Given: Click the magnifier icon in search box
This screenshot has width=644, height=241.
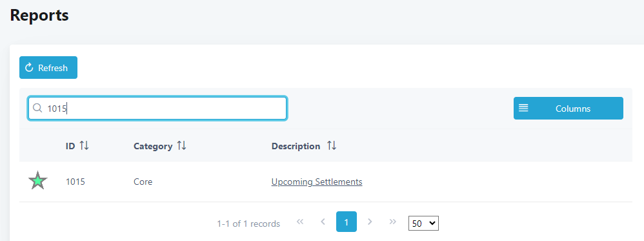Looking at the screenshot, I should (x=37, y=108).
